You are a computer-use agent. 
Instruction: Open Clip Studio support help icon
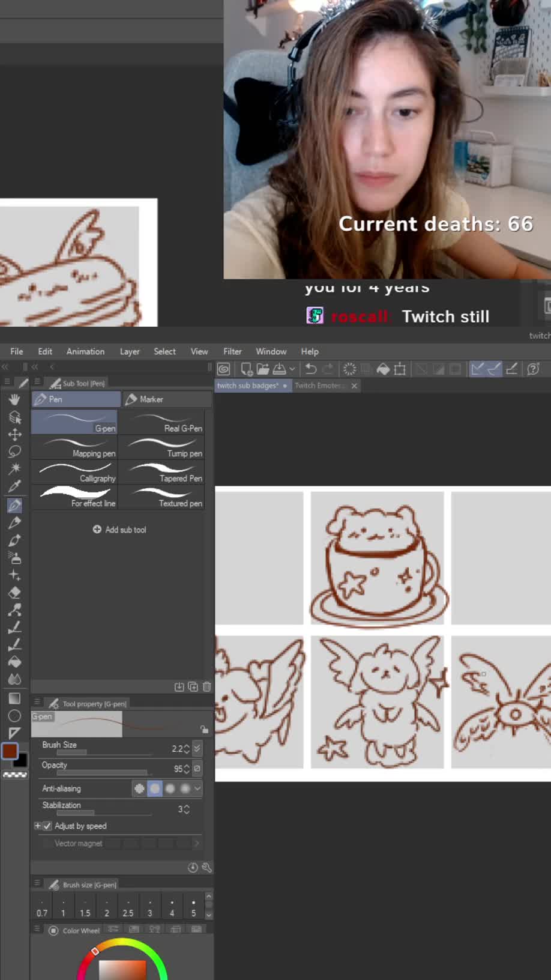[x=533, y=369]
